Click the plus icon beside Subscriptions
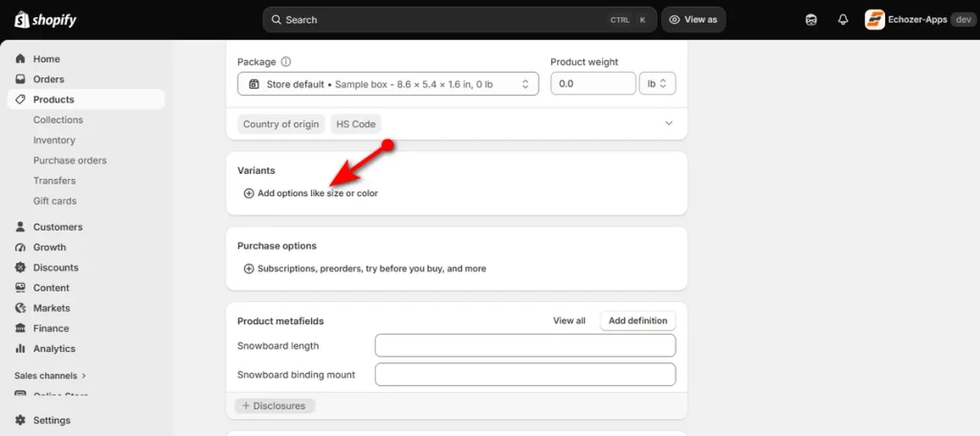The width and height of the screenshot is (980, 436). (249, 269)
